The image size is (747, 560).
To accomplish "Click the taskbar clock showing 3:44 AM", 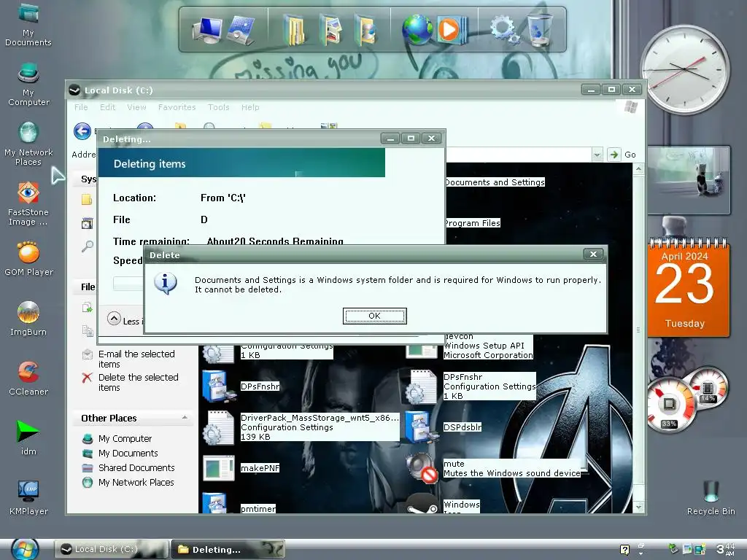I will [x=725, y=549].
